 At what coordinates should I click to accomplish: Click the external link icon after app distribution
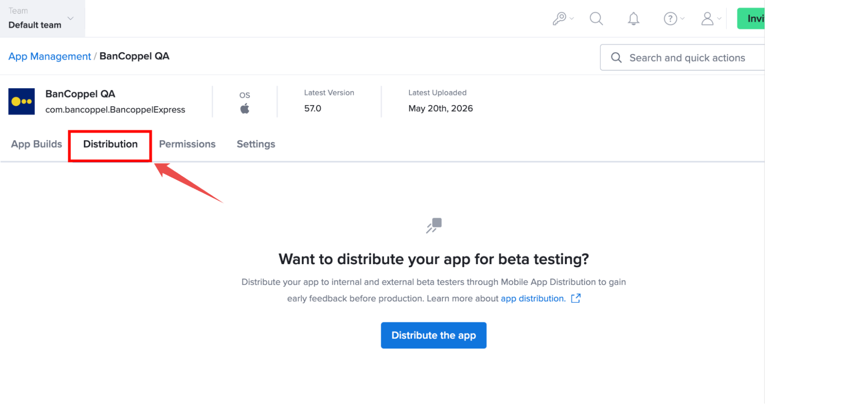coord(576,298)
